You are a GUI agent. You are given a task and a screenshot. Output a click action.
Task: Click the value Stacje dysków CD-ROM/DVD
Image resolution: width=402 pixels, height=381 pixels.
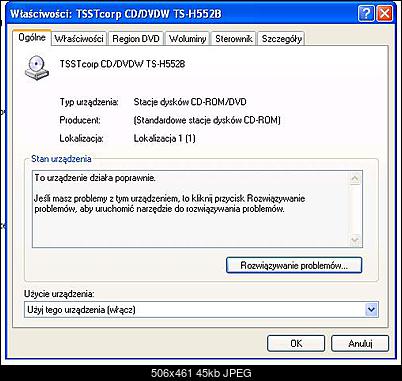[190, 102]
